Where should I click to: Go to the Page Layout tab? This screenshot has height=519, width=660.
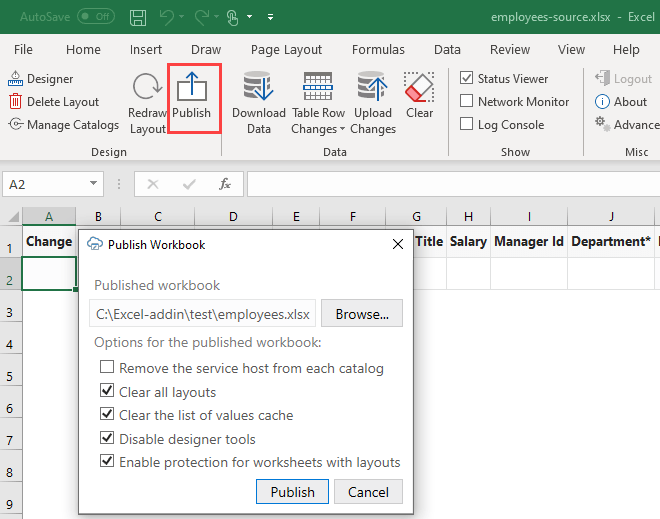click(x=286, y=50)
